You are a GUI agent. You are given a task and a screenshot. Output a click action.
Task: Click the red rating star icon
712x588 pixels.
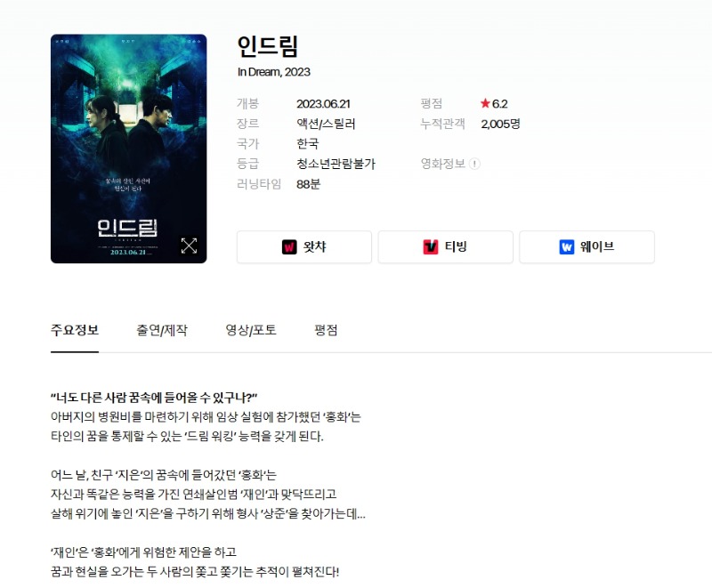point(485,103)
